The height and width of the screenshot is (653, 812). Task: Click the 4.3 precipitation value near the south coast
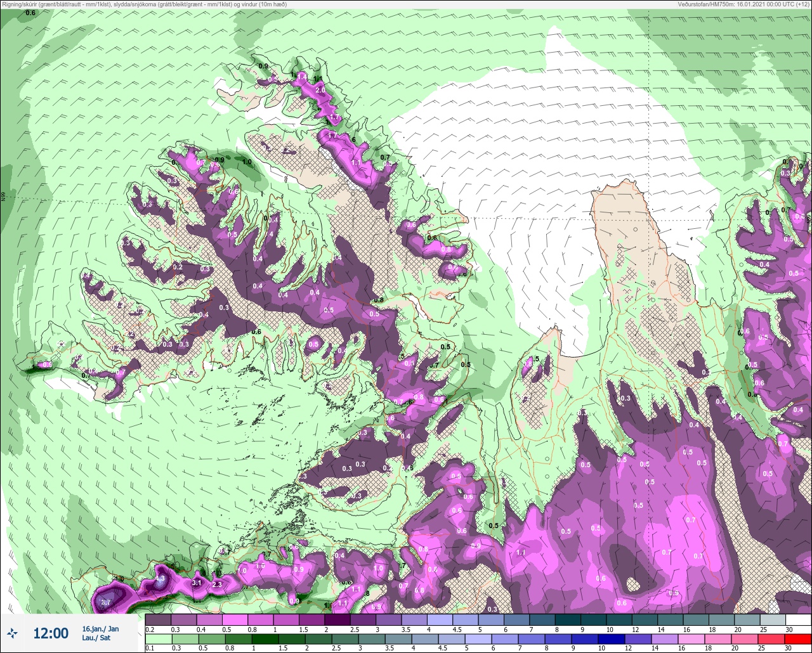(160, 578)
